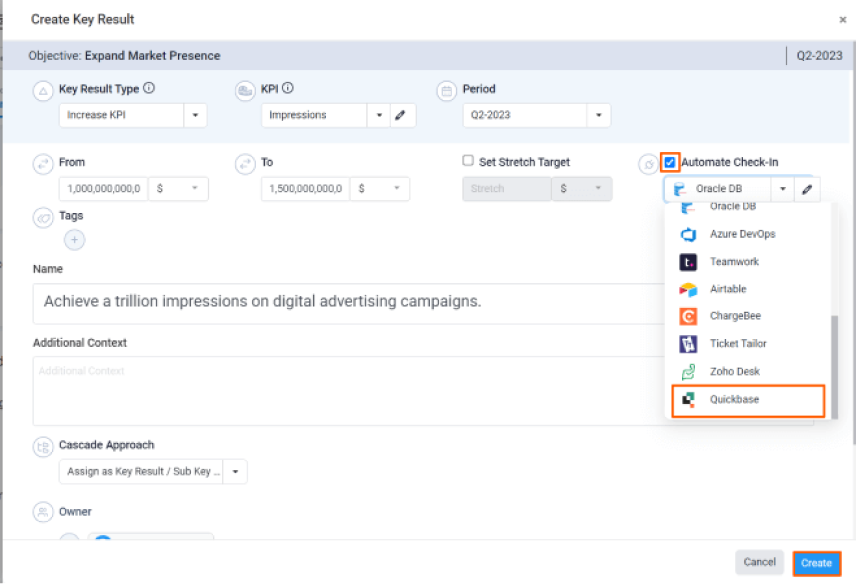The image size is (856, 584).
Task: Click the From value input field
Action: tap(104, 188)
